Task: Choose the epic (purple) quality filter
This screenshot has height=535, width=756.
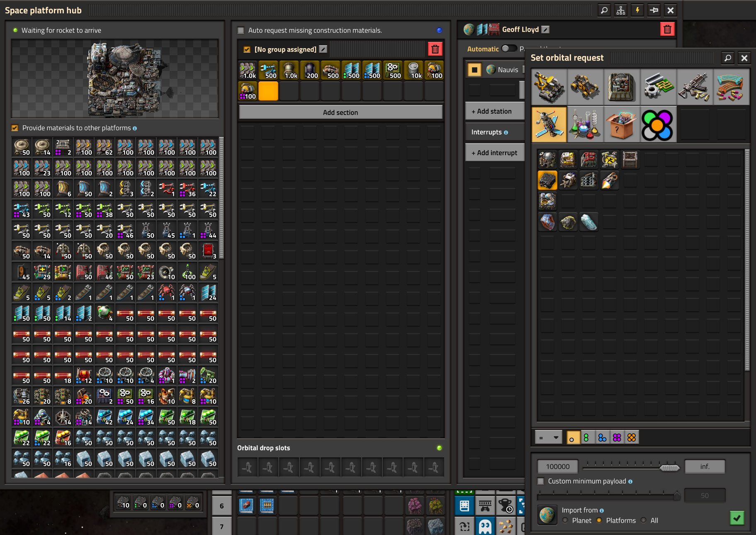Action: 617,437
